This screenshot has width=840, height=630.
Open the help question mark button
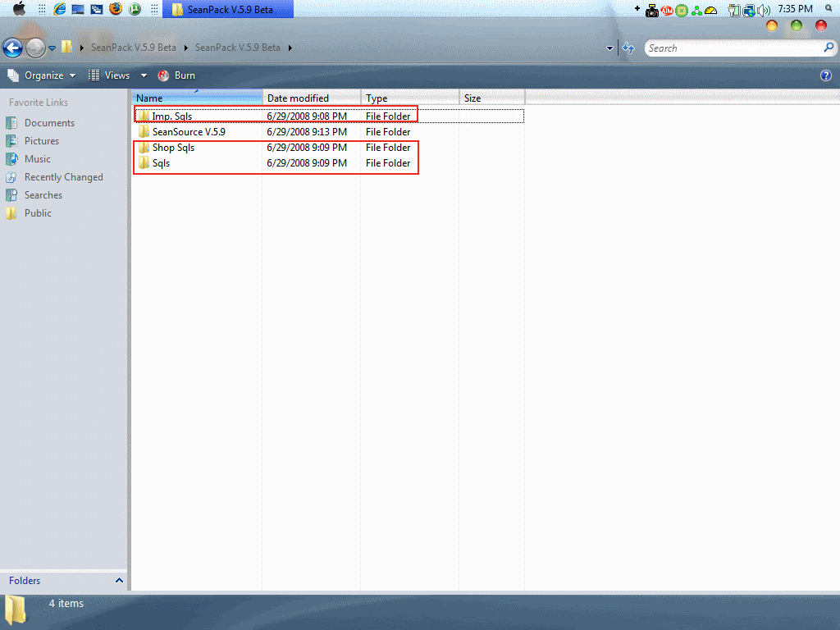(x=825, y=75)
